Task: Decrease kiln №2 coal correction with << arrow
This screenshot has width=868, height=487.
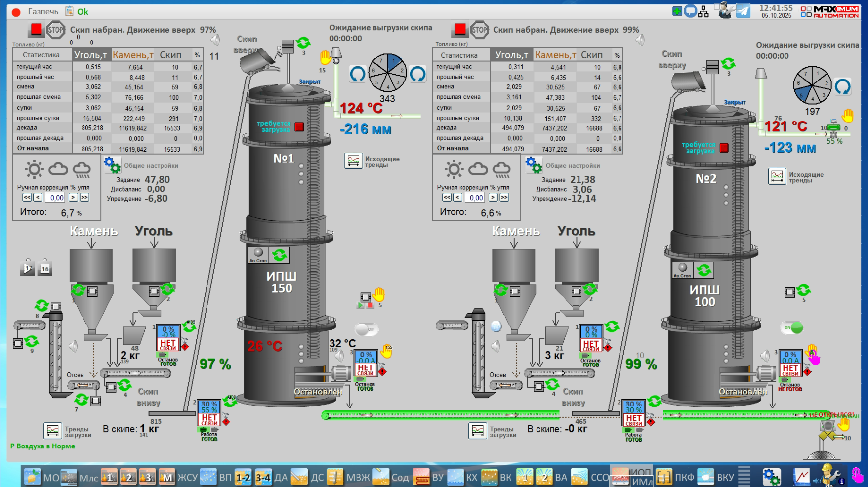Action: pyautogui.click(x=447, y=197)
